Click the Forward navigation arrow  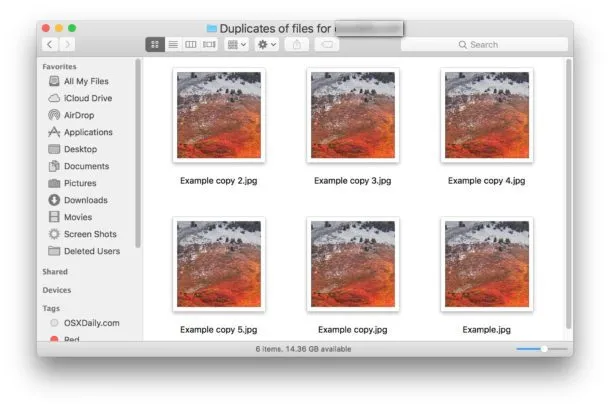point(67,45)
